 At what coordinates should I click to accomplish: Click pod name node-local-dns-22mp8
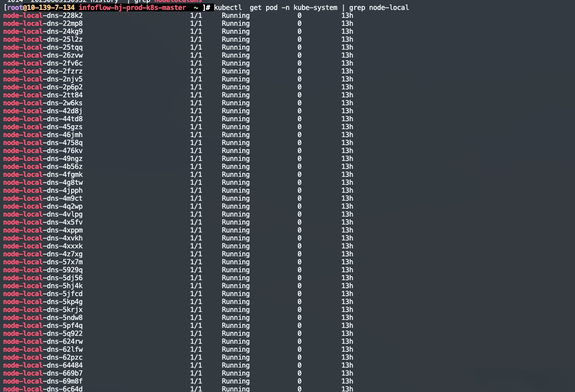click(43, 23)
